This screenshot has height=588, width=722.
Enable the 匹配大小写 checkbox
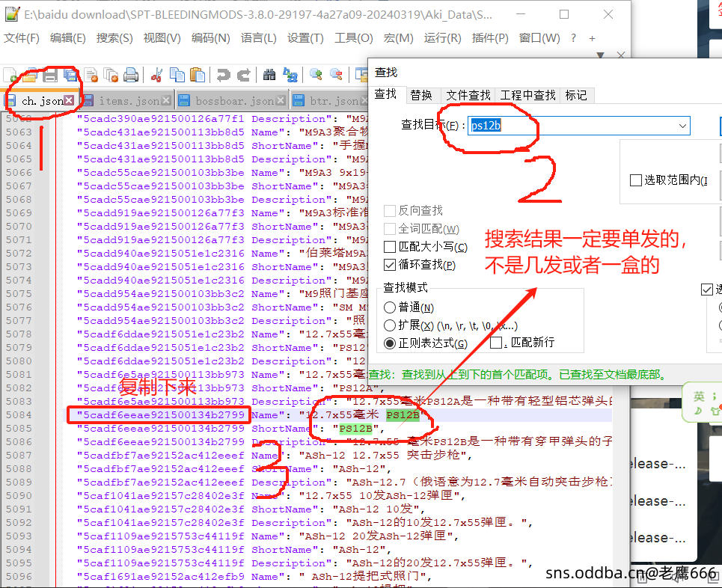[389, 247]
